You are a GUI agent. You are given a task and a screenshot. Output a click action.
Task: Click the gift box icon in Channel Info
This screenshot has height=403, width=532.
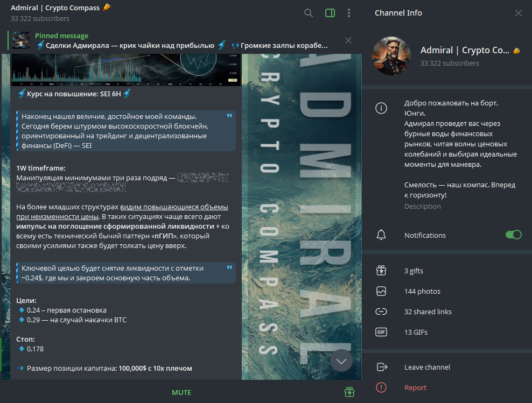pos(381,271)
